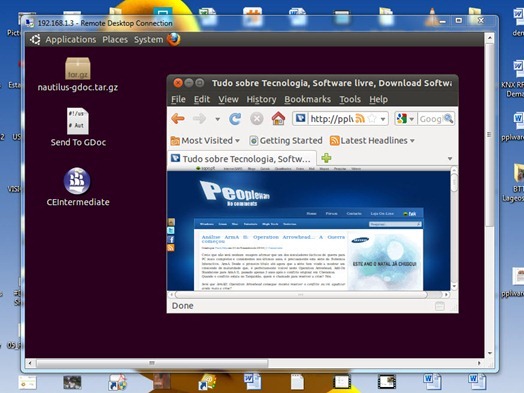Open the Applications menu in the GNOME panel
The image size is (524, 393).
tap(71, 39)
